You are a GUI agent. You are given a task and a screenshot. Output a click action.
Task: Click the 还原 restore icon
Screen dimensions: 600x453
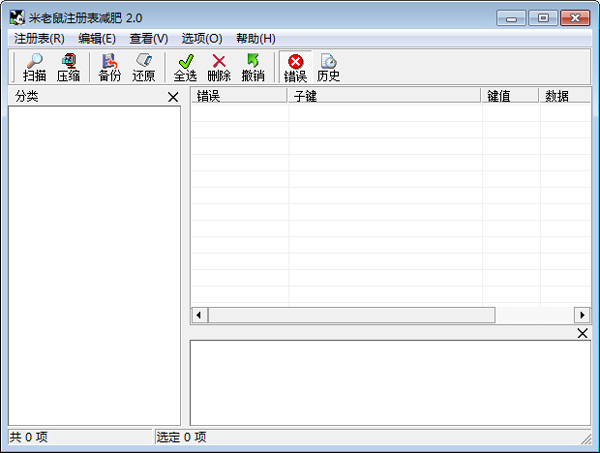click(143, 67)
